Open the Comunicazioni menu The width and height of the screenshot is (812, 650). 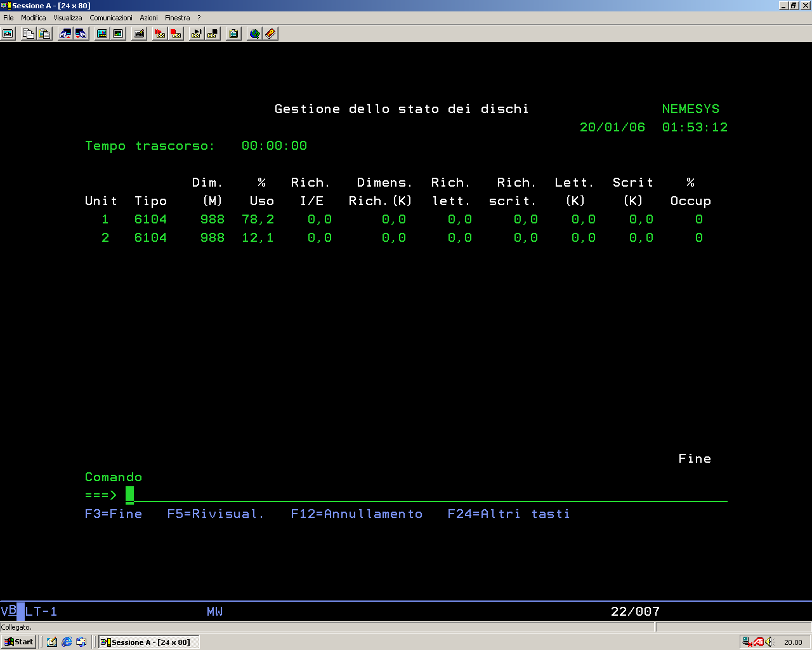click(111, 18)
